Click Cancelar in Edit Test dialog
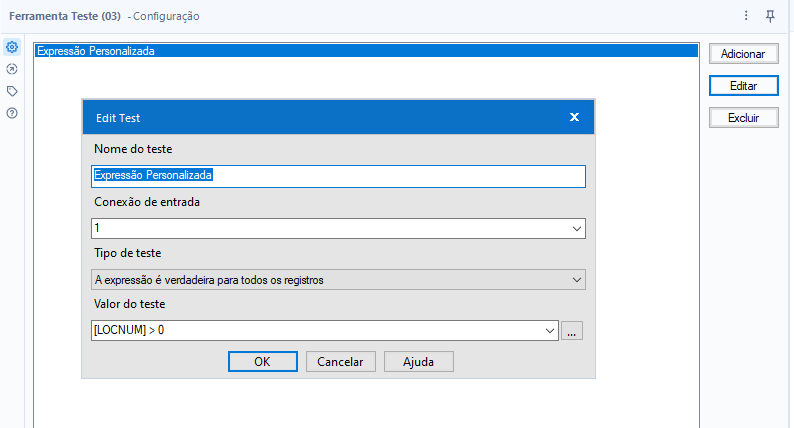The height and width of the screenshot is (428, 794). (340, 362)
